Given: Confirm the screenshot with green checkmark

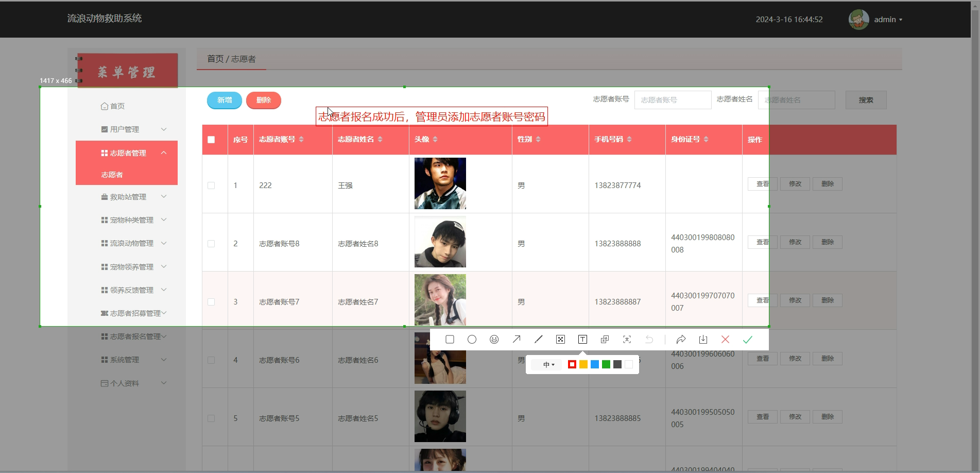Looking at the screenshot, I should pos(748,339).
